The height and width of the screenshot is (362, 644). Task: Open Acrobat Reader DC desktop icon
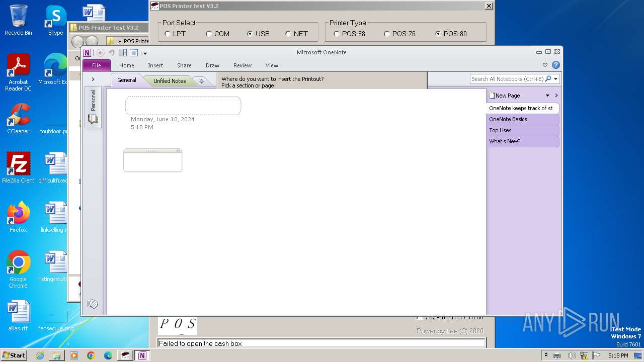pos(18,72)
